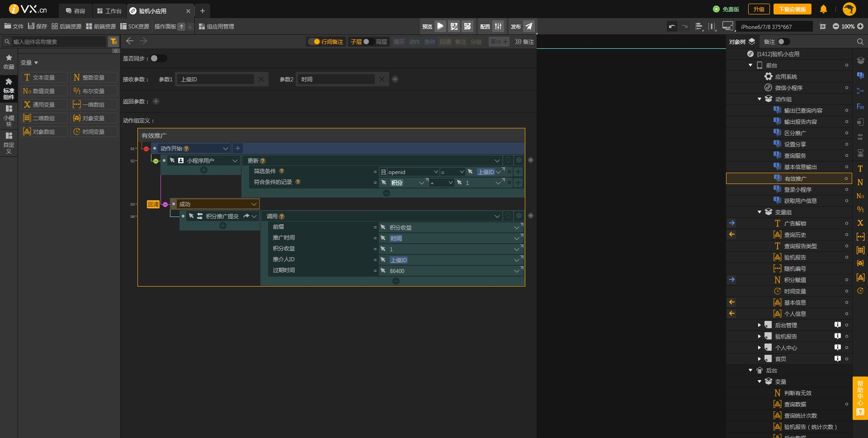
Task: Click the screenshot capture icon
Action: (x=823, y=26)
